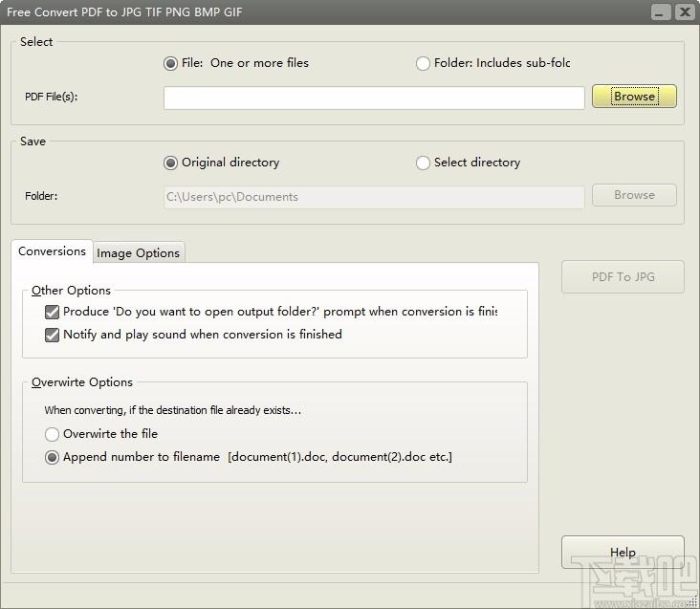The width and height of the screenshot is (700, 609).
Task: Click the PDF File(s) input field
Action: point(374,98)
